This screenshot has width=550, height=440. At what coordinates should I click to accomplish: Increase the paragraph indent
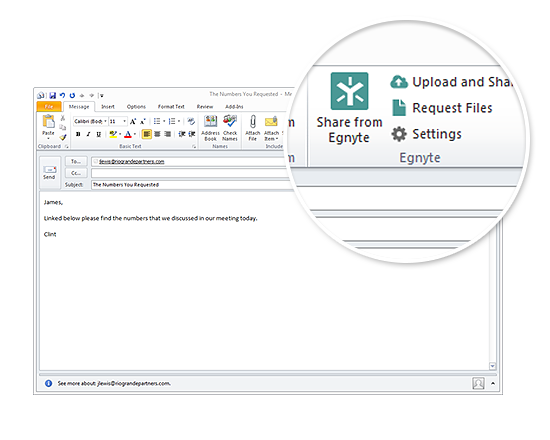pyautogui.click(x=192, y=134)
